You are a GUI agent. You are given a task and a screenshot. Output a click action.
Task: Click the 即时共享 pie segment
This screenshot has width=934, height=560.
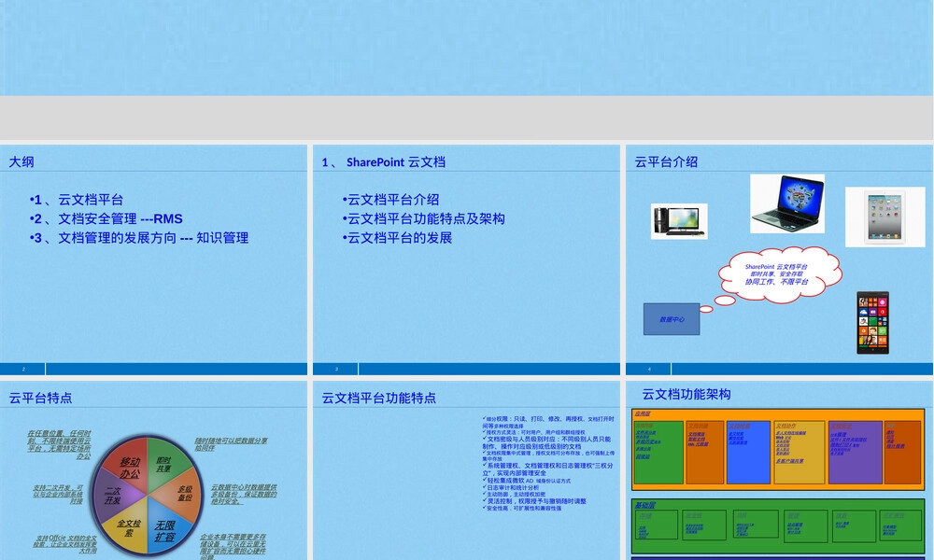[x=165, y=463]
